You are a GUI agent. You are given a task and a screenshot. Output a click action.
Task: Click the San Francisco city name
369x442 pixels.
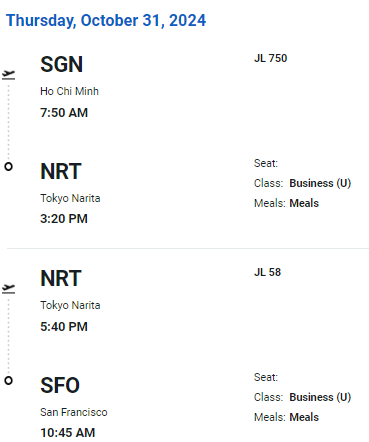(x=74, y=412)
